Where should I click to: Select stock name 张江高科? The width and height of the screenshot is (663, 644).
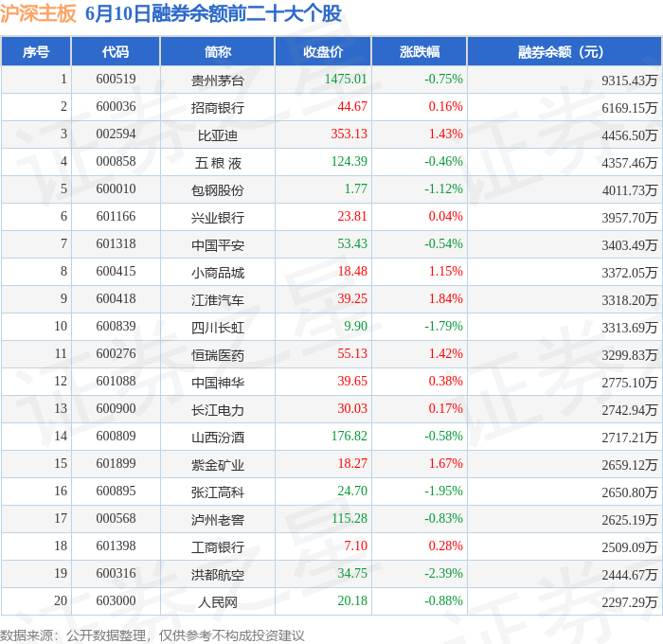218,492
